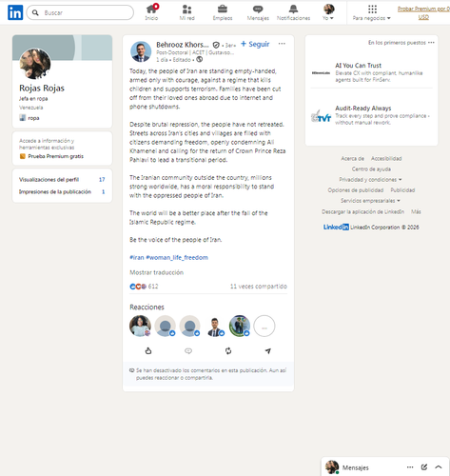This screenshot has height=476, width=450.
Task: Repost using the repost arrows icon
Action: pyautogui.click(x=228, y=350)
